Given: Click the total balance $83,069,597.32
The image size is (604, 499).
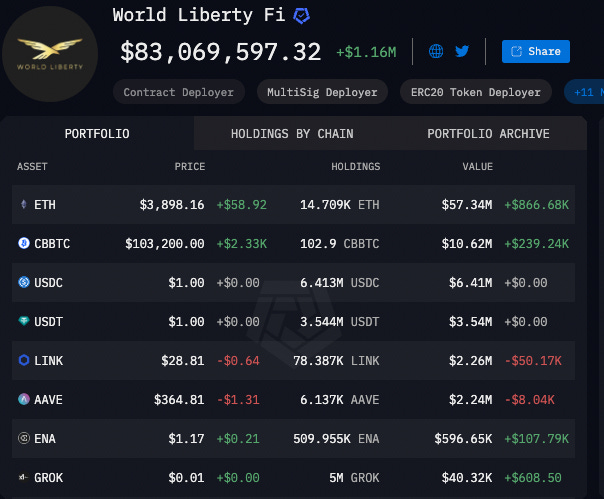Looking at the screenshot, I should pyautogui.click(x=220, y=52).
